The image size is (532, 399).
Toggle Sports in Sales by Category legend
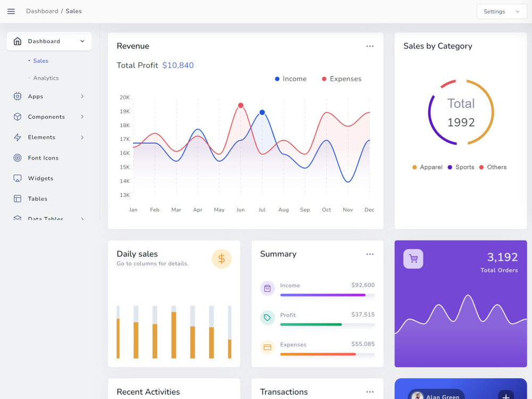point(461,167)
